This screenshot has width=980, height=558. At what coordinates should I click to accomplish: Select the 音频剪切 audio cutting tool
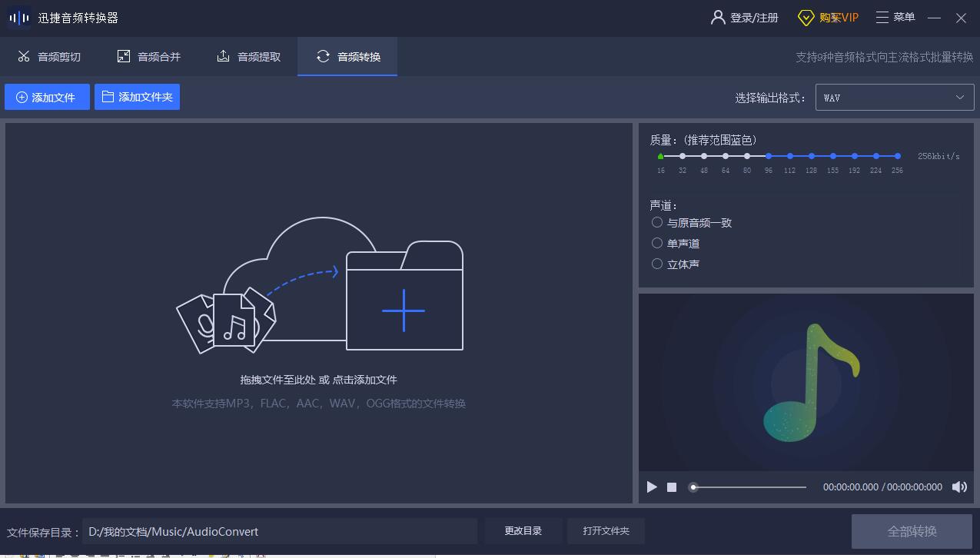tap(48, 55)
